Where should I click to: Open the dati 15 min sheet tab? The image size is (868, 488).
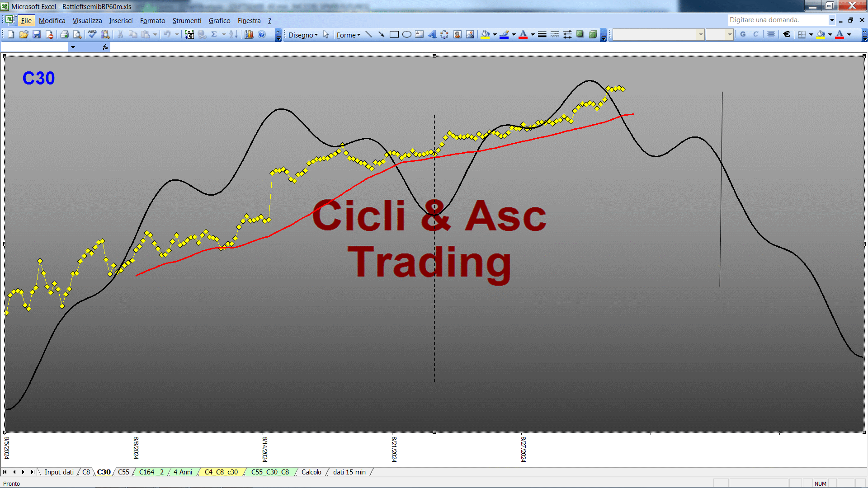349,472
